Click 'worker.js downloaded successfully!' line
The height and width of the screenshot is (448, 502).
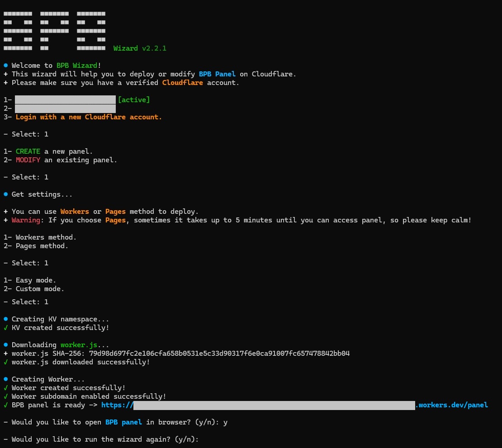(76, 362)
